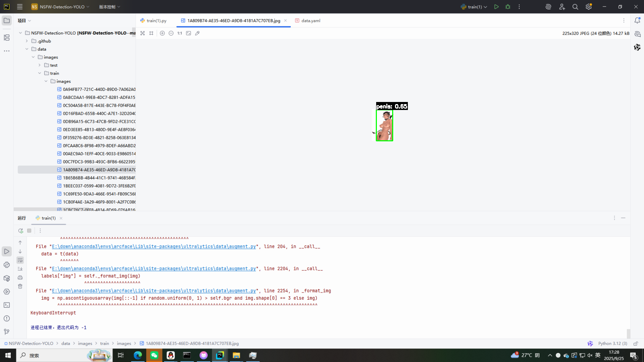This screenshot has height=362, width=644.
Task: Open Microsoft Edge from the taskbar
Action: pyautogui.click(x=138, y=355)
